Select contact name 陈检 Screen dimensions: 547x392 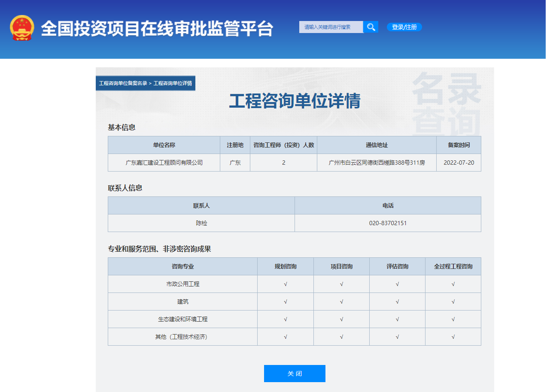tap(201, 223)
